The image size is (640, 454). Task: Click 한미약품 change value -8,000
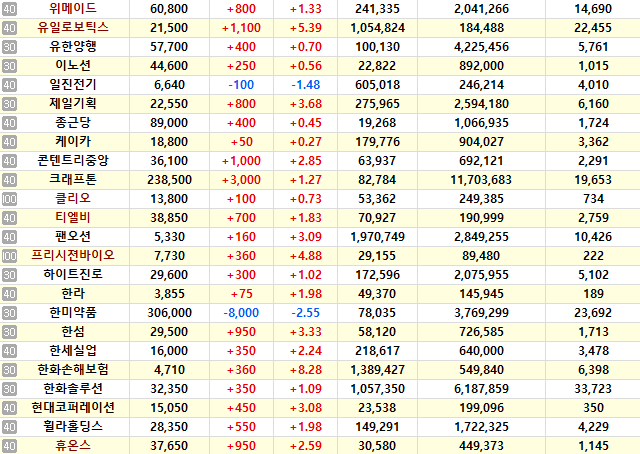point(241,313)
